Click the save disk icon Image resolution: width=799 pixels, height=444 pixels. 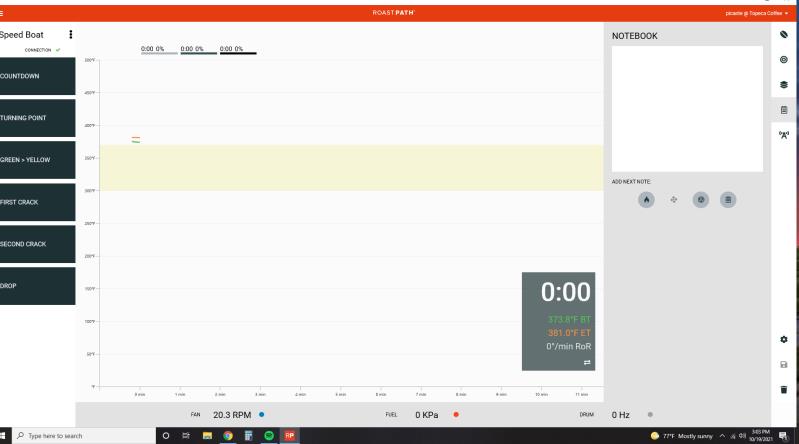783,365
